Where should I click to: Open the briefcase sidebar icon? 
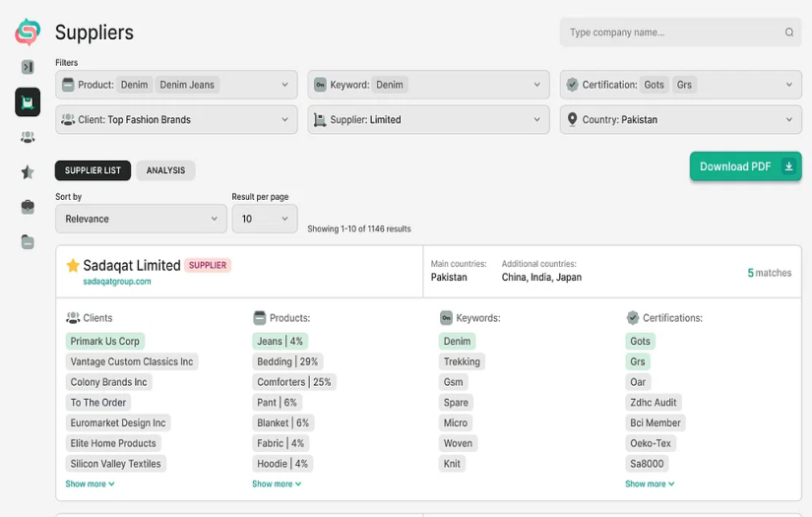tap(28, 207)
